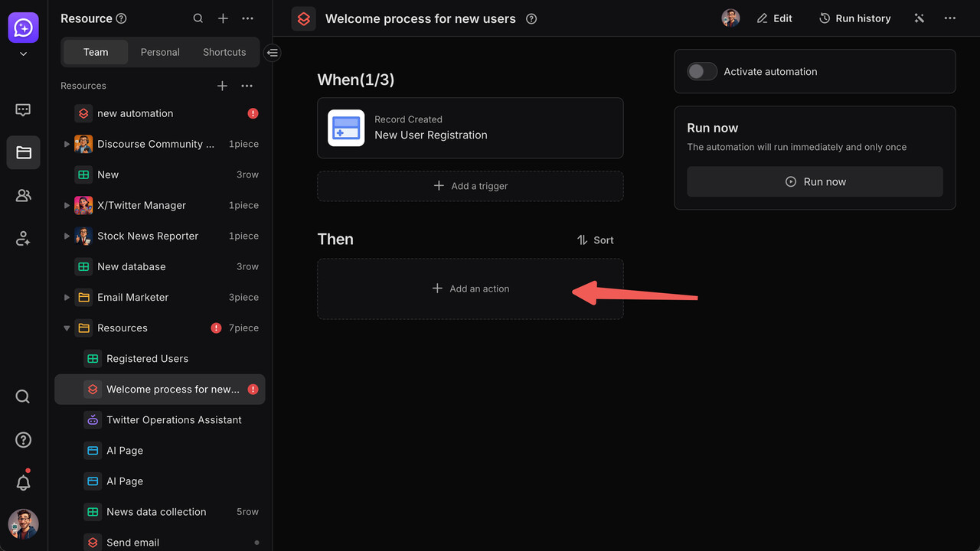Open the more options menu at top right
This screenshot has width=980, height=551.
(x=949, y=18)
